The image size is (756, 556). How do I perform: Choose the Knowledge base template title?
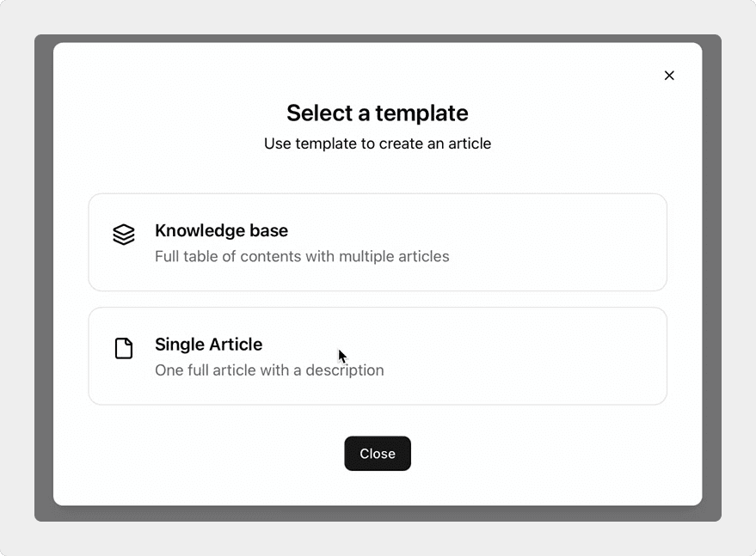click(221, 230)
